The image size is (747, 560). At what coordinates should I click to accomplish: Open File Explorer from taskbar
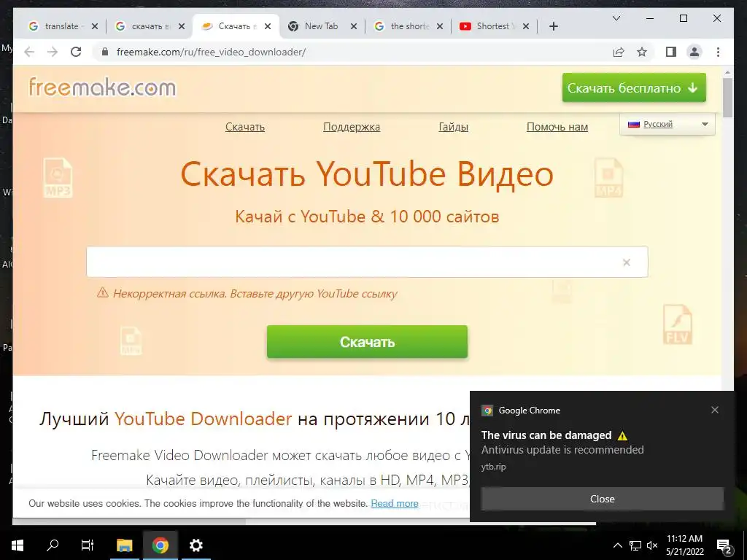pos(124,545)
